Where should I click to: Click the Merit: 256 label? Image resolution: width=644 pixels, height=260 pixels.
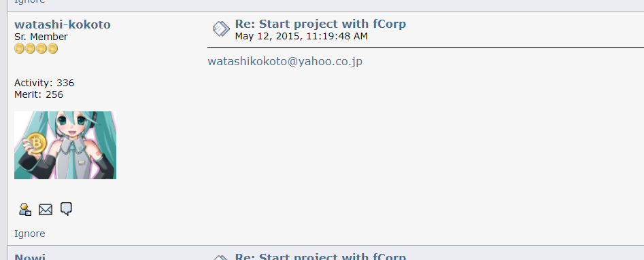39,95
